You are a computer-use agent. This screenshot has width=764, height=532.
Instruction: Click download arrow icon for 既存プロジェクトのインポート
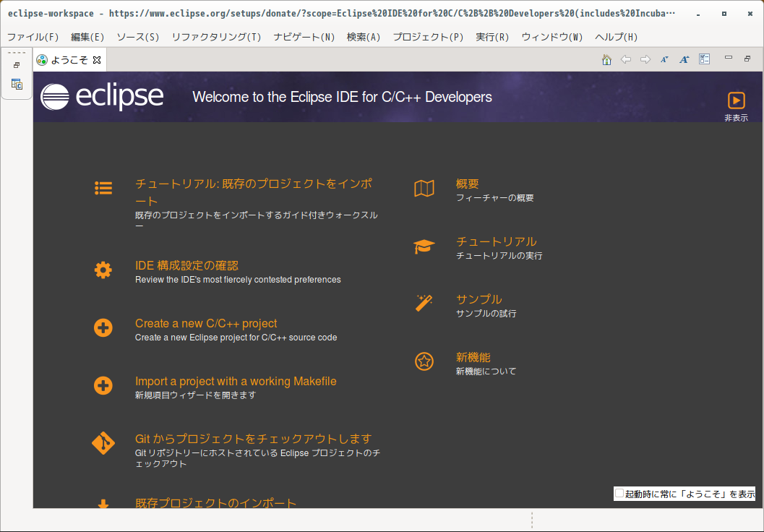pos(103,504)
